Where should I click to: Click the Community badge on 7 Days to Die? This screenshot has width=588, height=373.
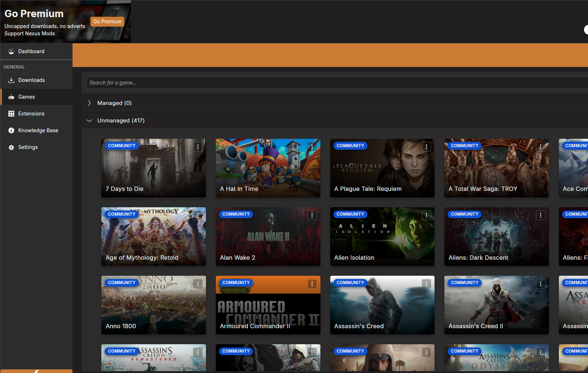[122, 146]
